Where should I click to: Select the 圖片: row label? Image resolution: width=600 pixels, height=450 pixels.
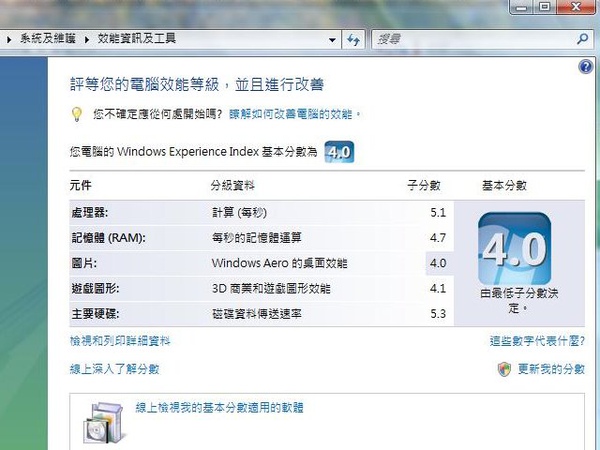tap(84, 263)
